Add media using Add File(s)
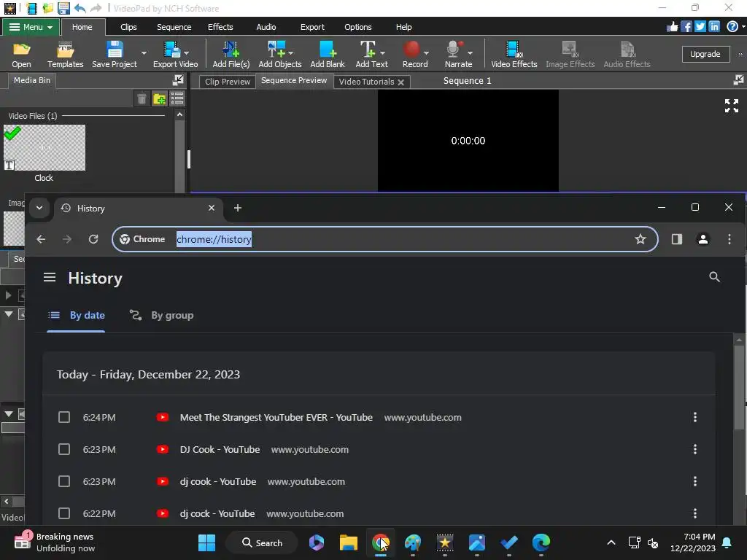 [231, 54]
